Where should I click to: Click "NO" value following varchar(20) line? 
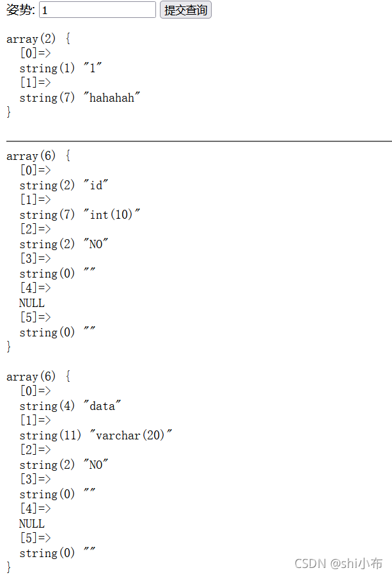[x=96, y=464]
